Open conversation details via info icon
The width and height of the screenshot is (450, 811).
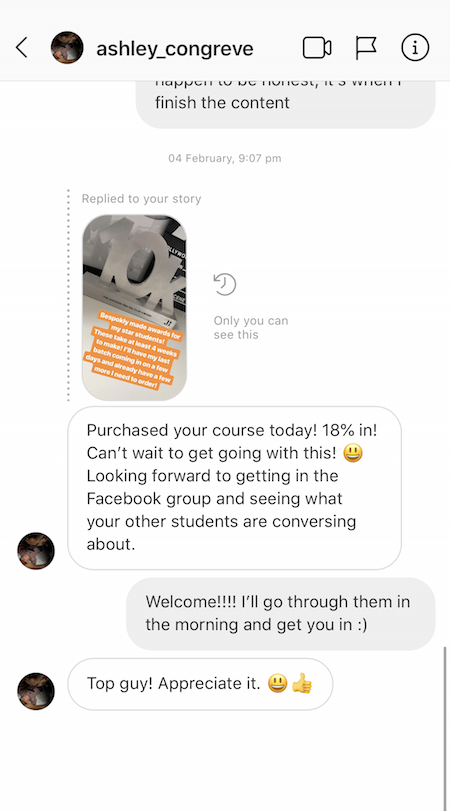click(415, 48)
